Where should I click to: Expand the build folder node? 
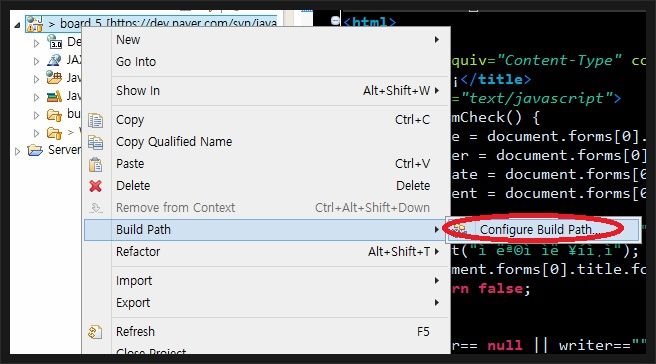(36, 115)
